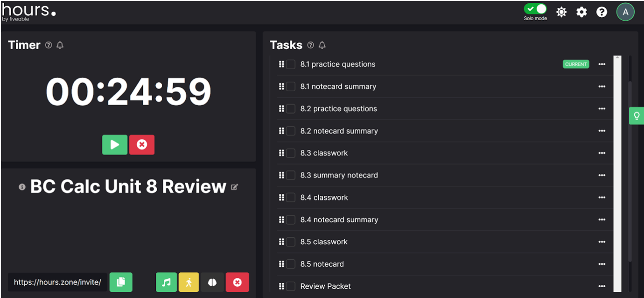Check off 8.2 practice questions
644x298 pixels.
click(291, 109)
